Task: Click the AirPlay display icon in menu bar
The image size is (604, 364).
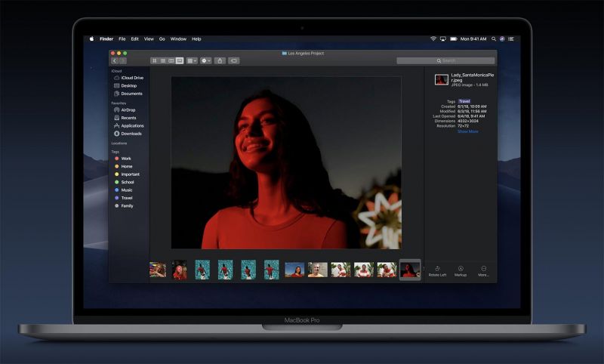Action: pyautogui.click(x=443, y=39)
